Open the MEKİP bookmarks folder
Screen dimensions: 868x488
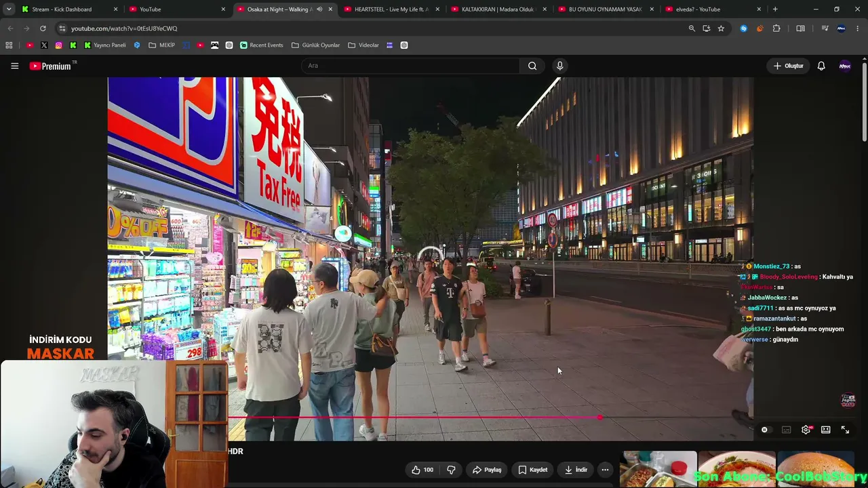tap(162, 45)
